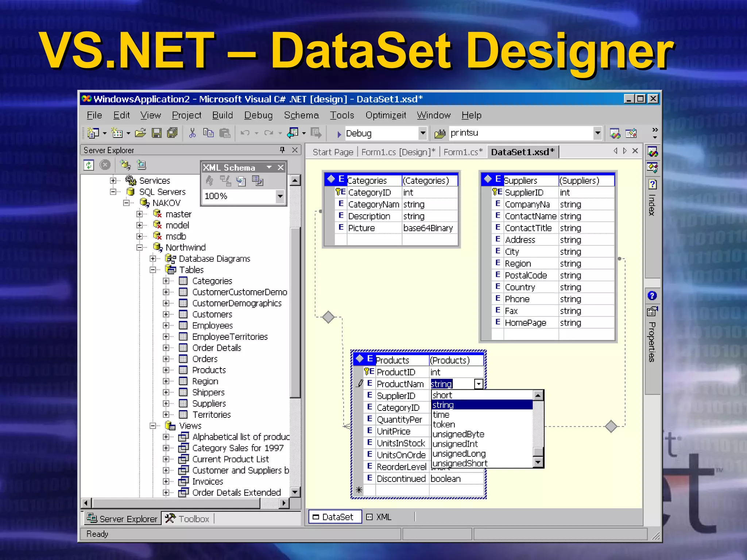Open the Toolbox panel tab
Image resolution: width=747 pixels, height=560 pixels.
point(188,518)
